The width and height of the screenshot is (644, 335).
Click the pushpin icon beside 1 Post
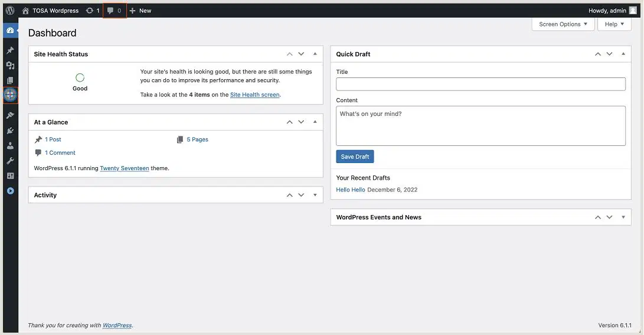pyautogui.click(x=38, y=139)
